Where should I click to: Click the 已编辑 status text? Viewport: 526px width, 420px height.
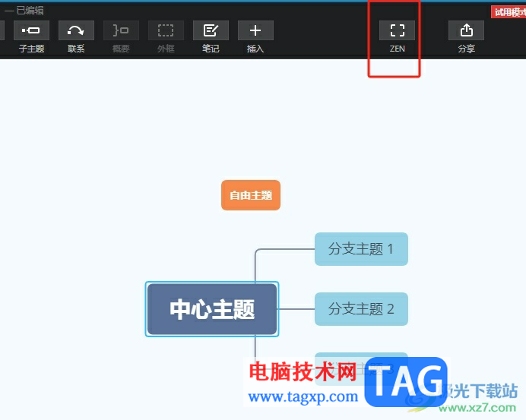30,11
